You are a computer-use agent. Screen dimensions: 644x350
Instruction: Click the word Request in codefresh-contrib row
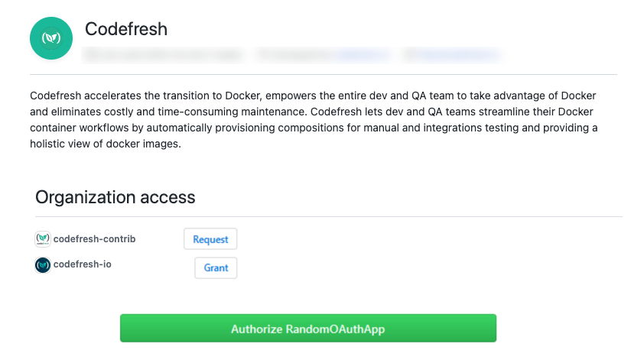click(210, 239)
